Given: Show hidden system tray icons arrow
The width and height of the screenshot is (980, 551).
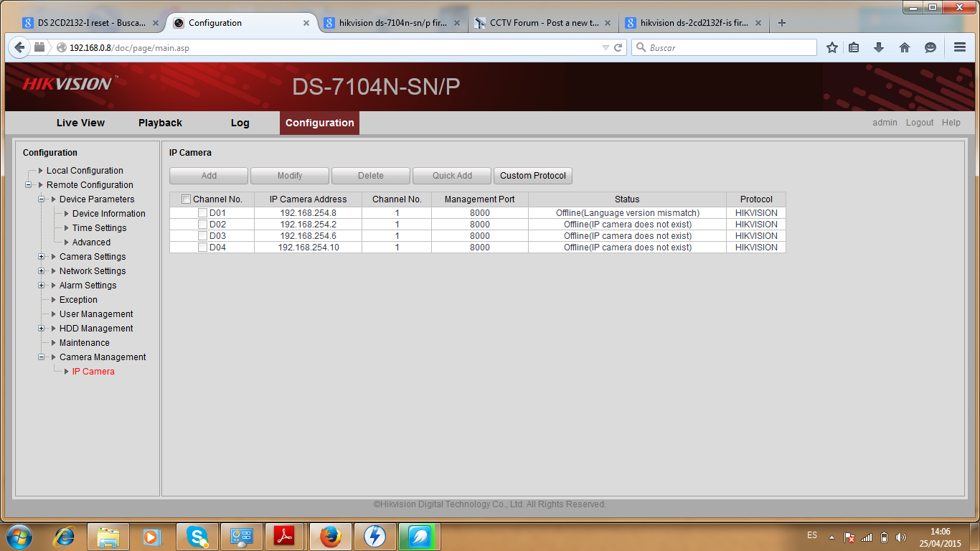Looking at the screenshot, I should point(831,537).
